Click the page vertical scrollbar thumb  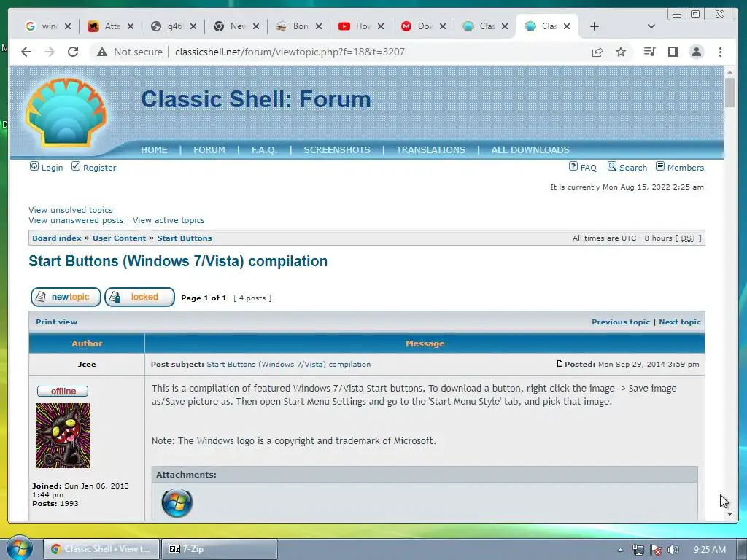[x=729, y=93]
